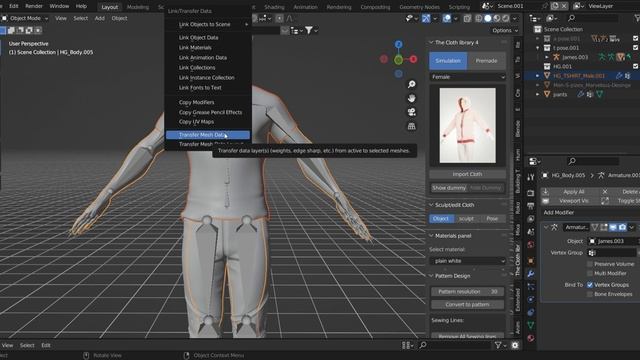640x360 pixels.
Task: Collapse the Materials panel section
Action: 431,236
